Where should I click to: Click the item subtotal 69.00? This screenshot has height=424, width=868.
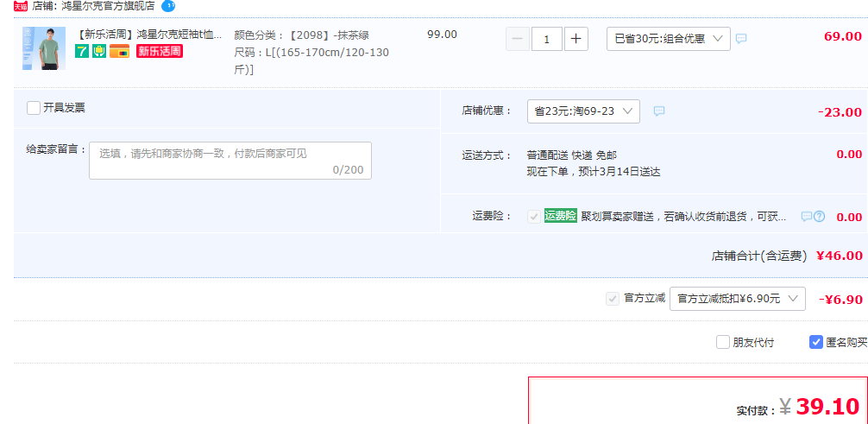(x=843, y=37)
